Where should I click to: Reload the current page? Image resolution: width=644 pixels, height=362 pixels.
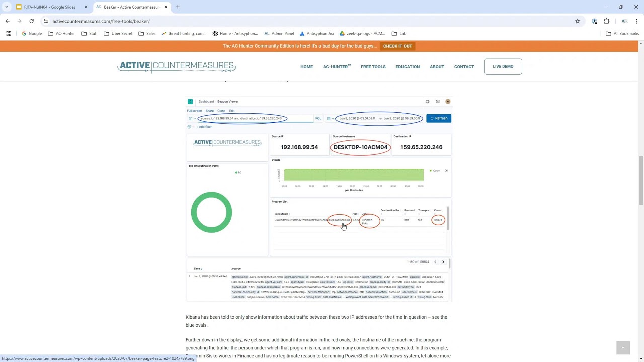click(x=31, y=21)
